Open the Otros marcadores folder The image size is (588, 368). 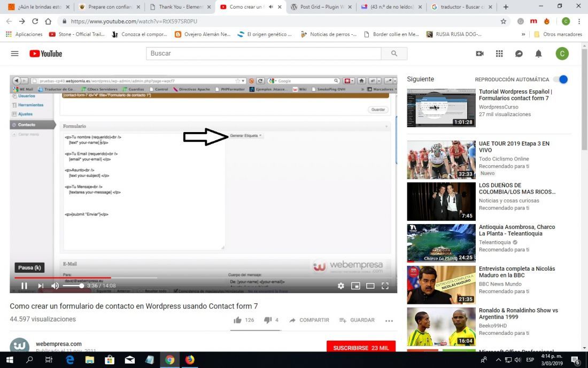pyautogui.click(x=558, y=34)
